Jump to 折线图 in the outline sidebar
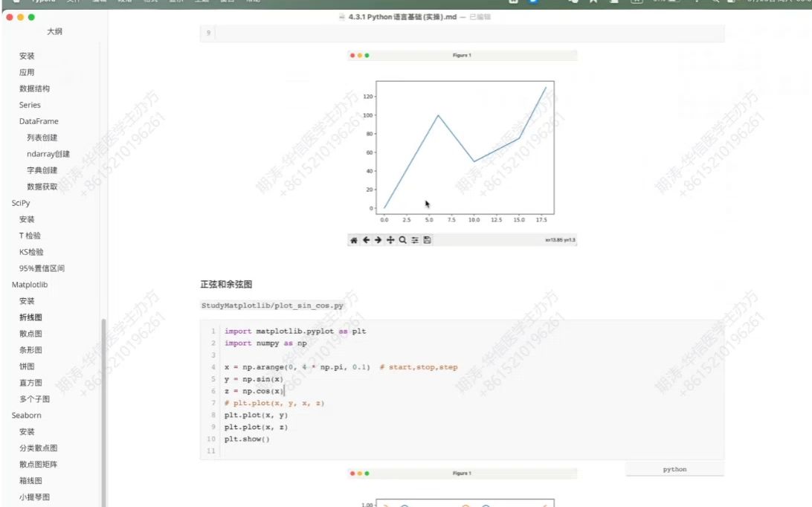The height and width of the screenshot is (507, 812). (31, 317)
